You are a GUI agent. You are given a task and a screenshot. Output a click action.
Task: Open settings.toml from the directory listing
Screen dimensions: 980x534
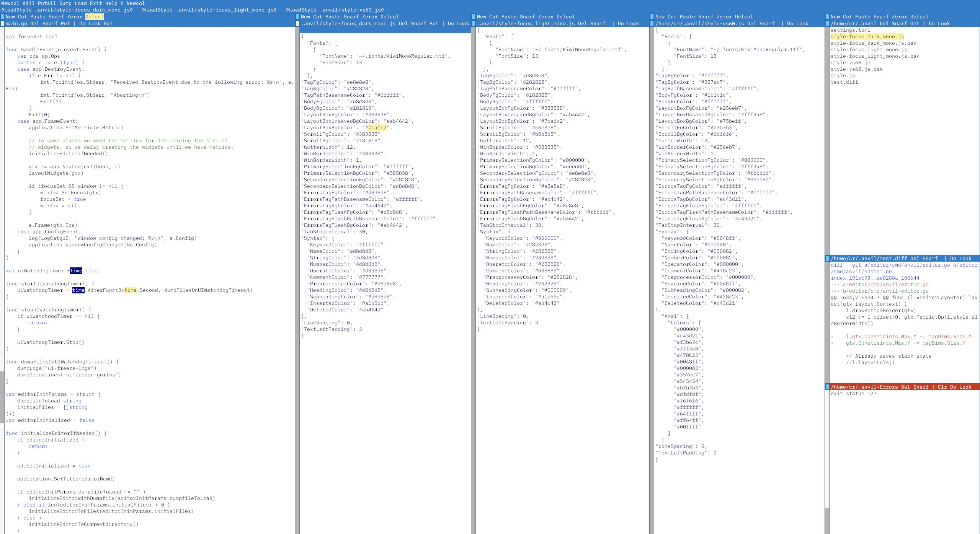pyautogui.click(x=850, y=30)
